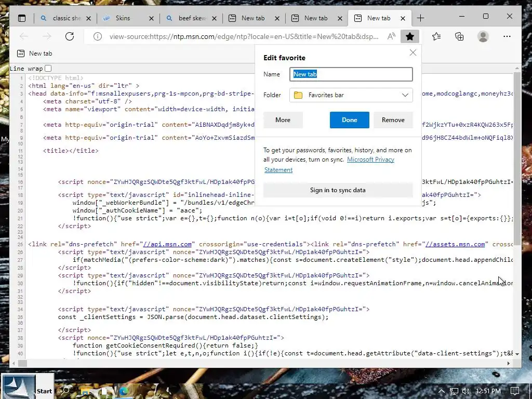The width and height of the screenshot is (532, 399).
Task: Show hidden system tray icons
Action: pyautogui.click(x=442, y=391)
